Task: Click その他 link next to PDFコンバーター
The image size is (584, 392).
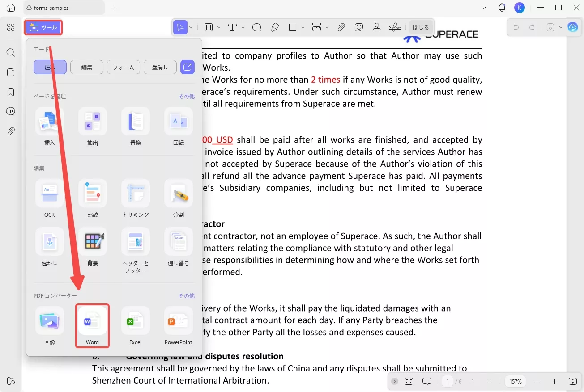Action: 187,296
